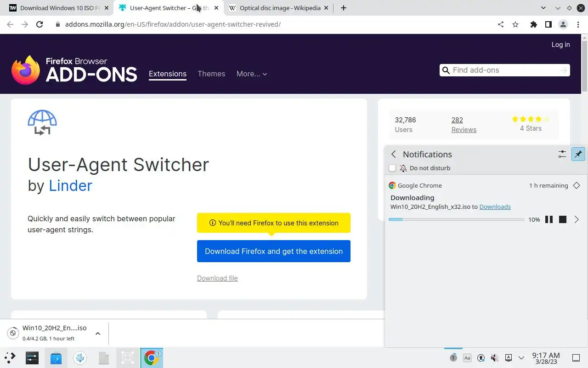This screenshot has height=368, width=588.
Task: Click the address bar URL
Action: coord(173,24)
